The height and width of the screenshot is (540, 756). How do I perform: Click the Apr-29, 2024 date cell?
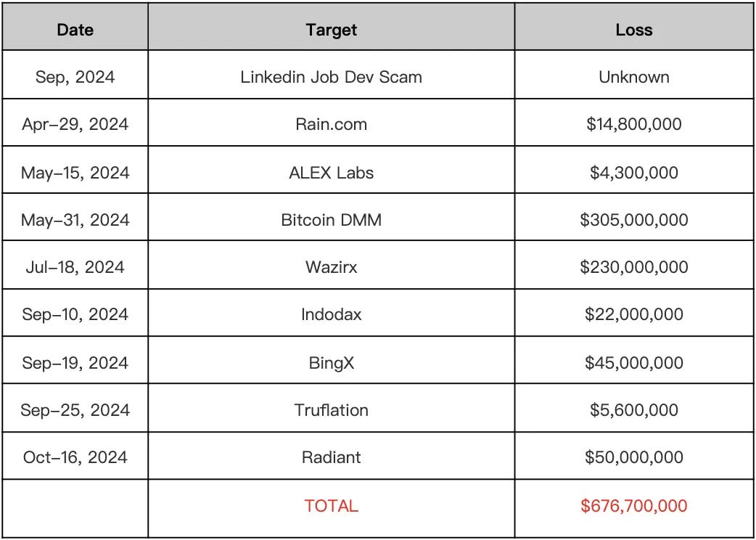(75, 124)
